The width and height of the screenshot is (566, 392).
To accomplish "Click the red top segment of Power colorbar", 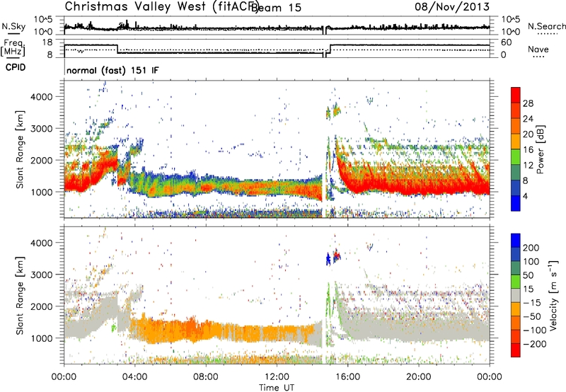I will click(x=516, y=95).
